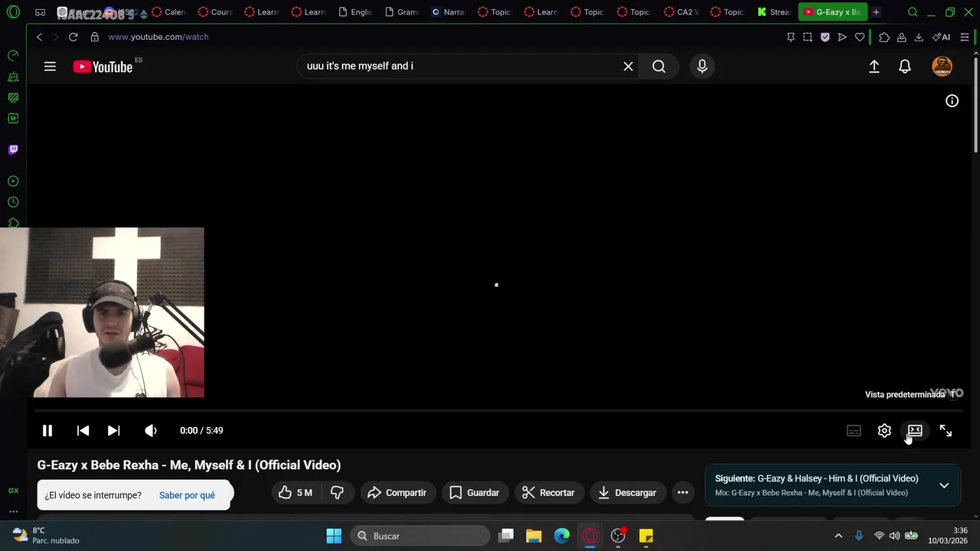Open browser extensions cube icon
Image resolution: width=980 pixels, height=551 pixels.
click(x=884, y=37)
